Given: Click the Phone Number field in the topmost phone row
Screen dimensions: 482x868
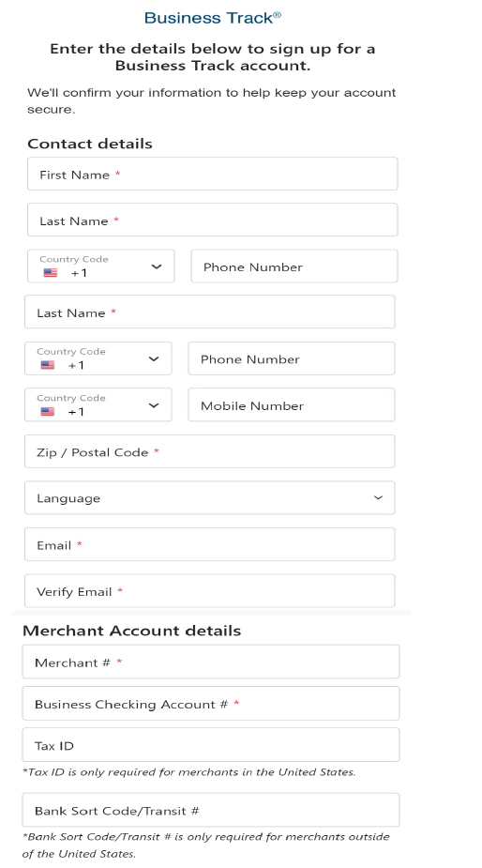Looking at the screenshot, I should 294,266.
